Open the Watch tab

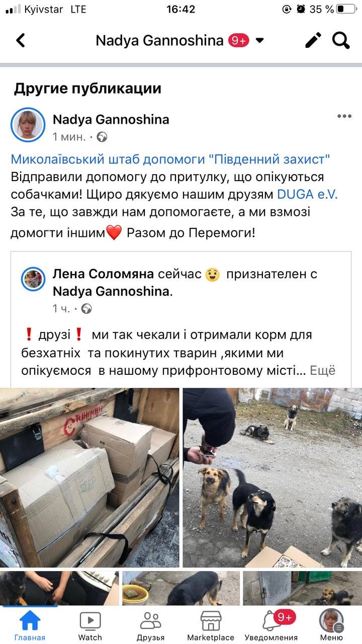(90, 625)
